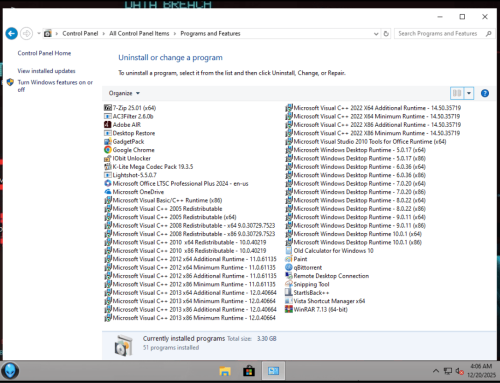The image size is (500, 383).
Task: Click Old Calculator for Windows 10 icon
Action: point(289,250)
